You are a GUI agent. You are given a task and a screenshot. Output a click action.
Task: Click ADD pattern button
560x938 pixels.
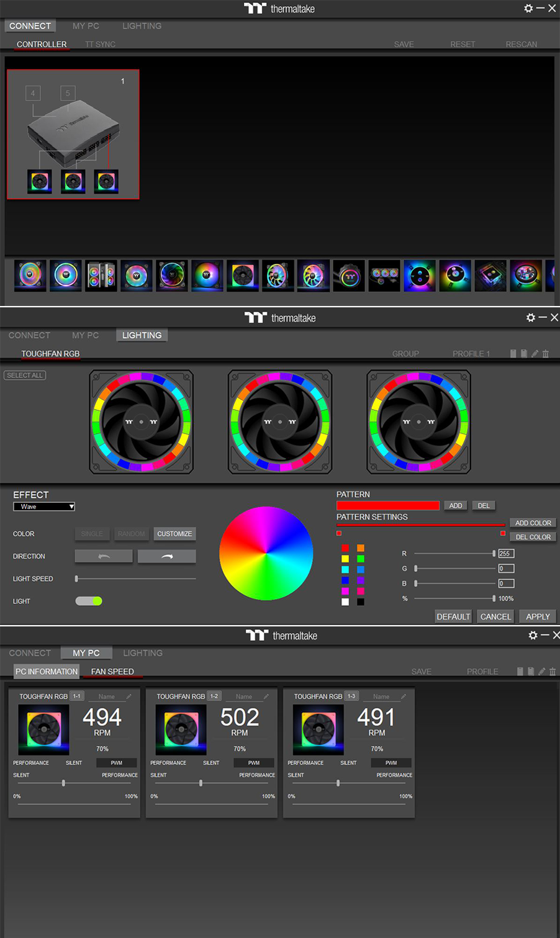click(x=456, y=505)
